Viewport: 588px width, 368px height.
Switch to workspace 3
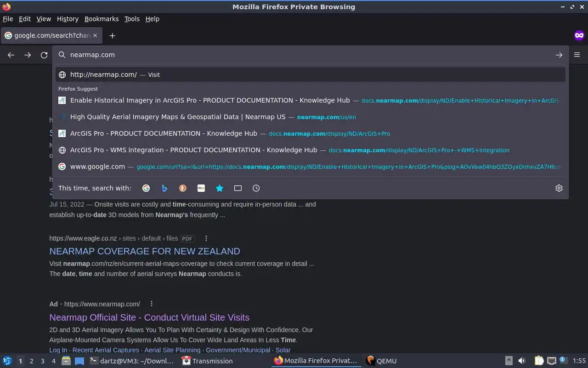tap(42, 361)
